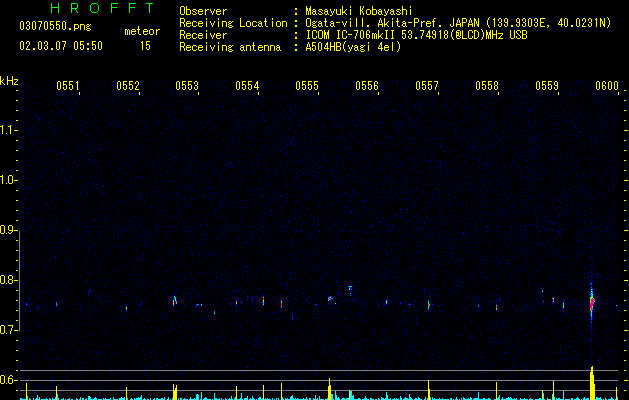The height and width of the screenshot is (400, 629).
Task: Click the 0559 time marker
Action: point(547,85)
